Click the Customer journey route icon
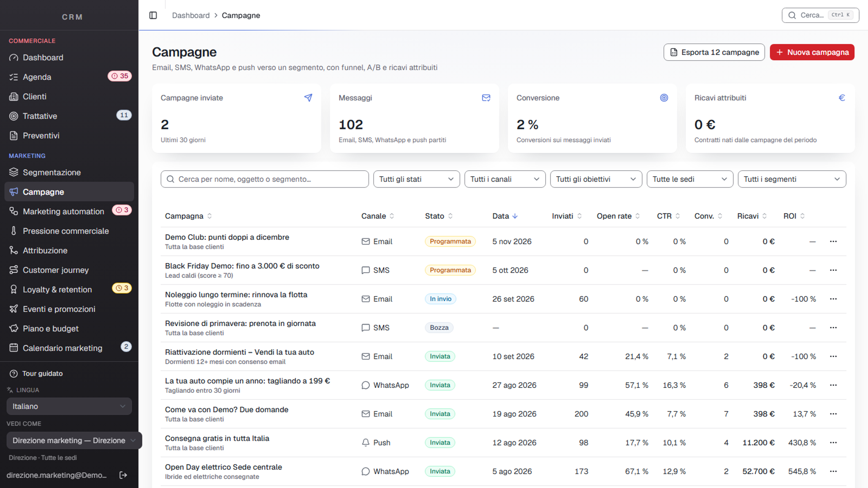Viewport: 868px width, 488px height. (x=14, y=270)
